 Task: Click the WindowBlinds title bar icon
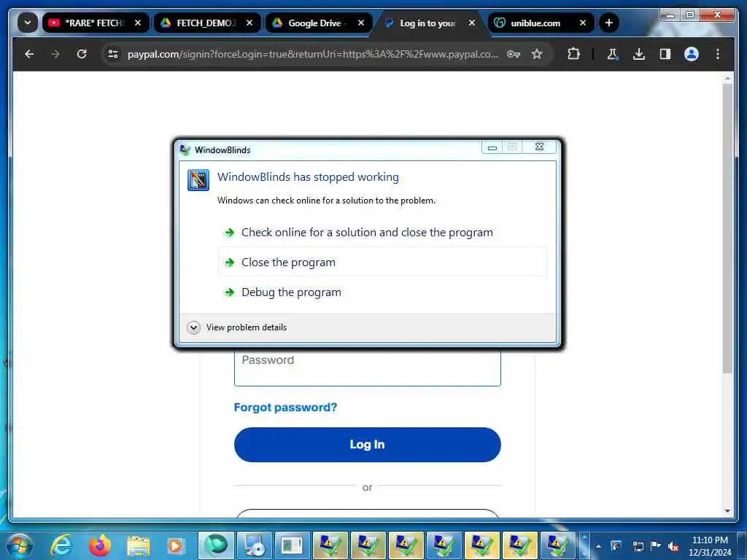pyautogui.click(x=185, y=150)
